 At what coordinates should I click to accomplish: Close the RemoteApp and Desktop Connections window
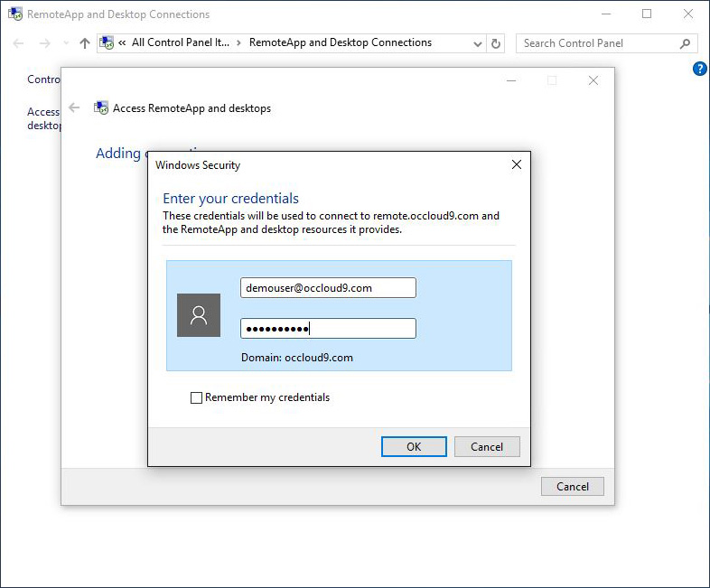[688, 14]
